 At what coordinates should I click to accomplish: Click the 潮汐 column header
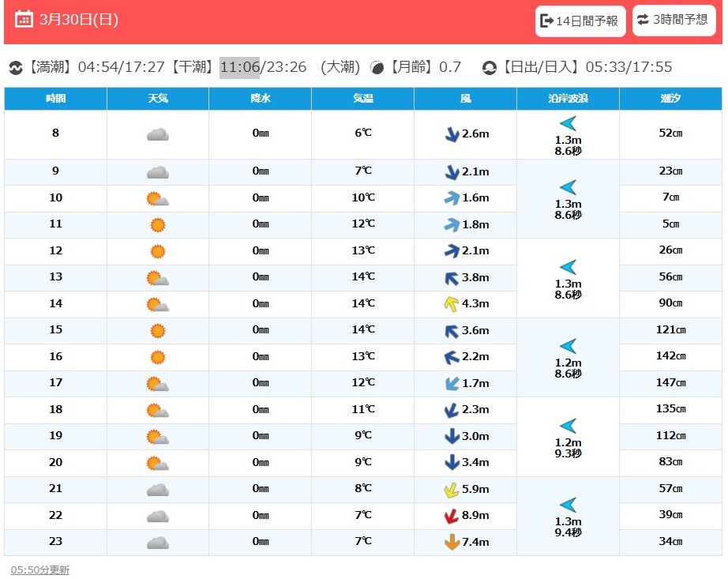(671, 99)
